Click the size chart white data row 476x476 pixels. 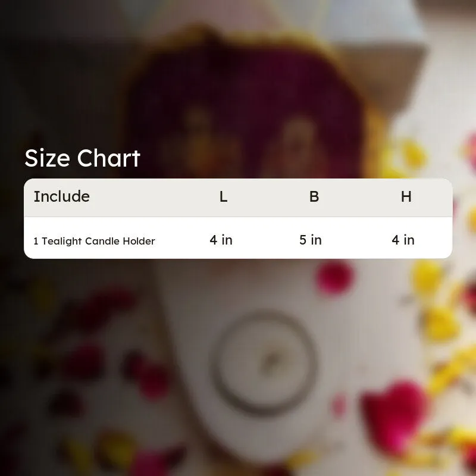(x=238, y=238)
